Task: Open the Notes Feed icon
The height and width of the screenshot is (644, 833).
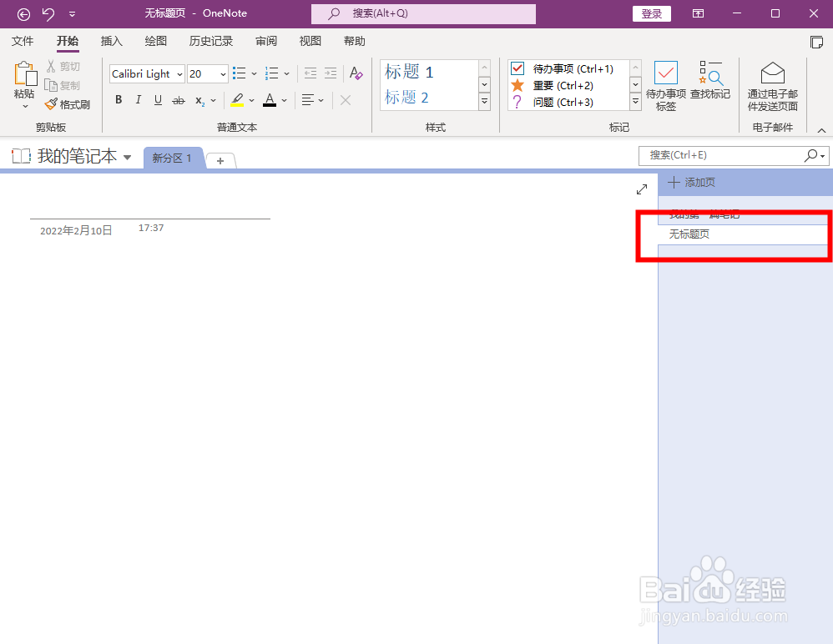Action: coord(816,42)
